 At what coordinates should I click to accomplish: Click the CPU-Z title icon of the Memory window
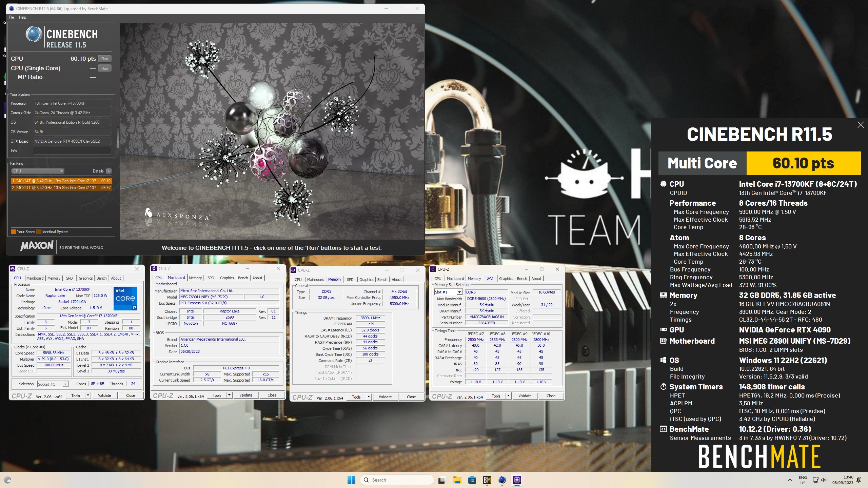tap(293, 270)
